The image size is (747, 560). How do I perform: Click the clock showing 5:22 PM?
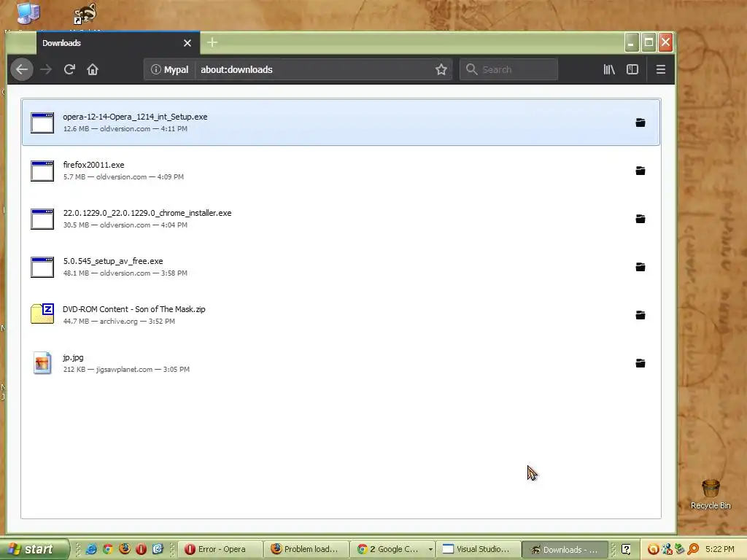click(720, 549)
